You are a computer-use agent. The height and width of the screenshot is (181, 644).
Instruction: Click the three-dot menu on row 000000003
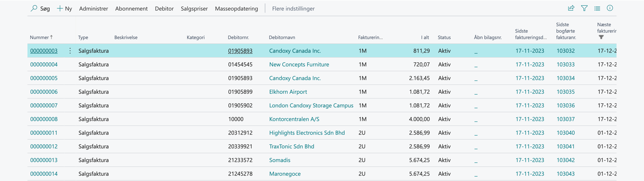pos(70,51)
